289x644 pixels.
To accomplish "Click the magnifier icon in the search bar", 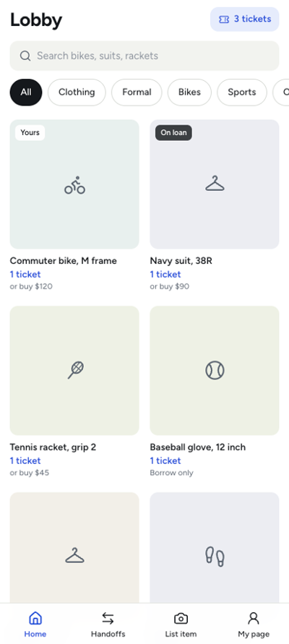I will pyautogui.click(x=25, y=56).
